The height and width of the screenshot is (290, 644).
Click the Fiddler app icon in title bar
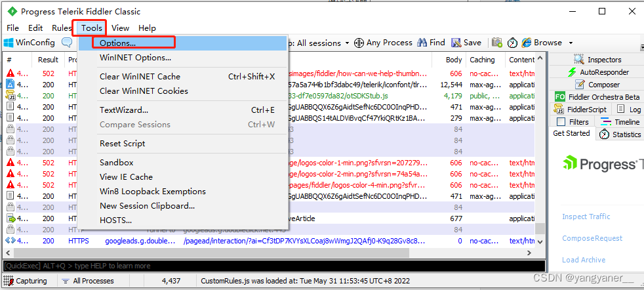click(x=12, y=11)
